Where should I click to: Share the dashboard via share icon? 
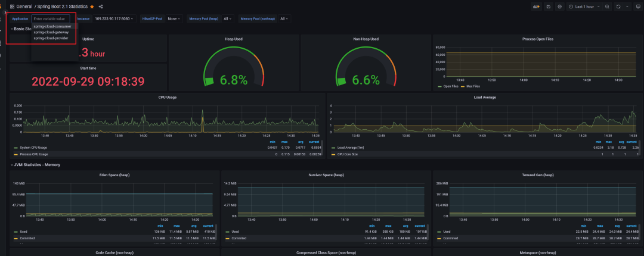(101, 7)
